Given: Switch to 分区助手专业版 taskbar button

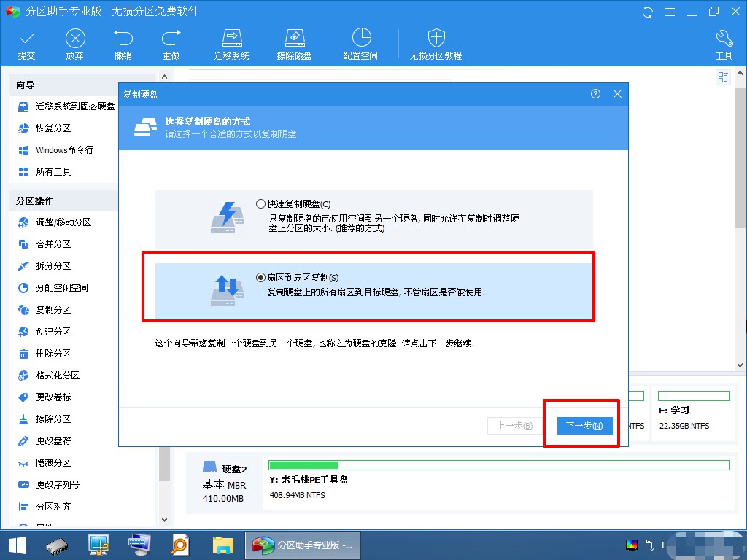Looking at the screenshot, I should click(x=303, y=545).
